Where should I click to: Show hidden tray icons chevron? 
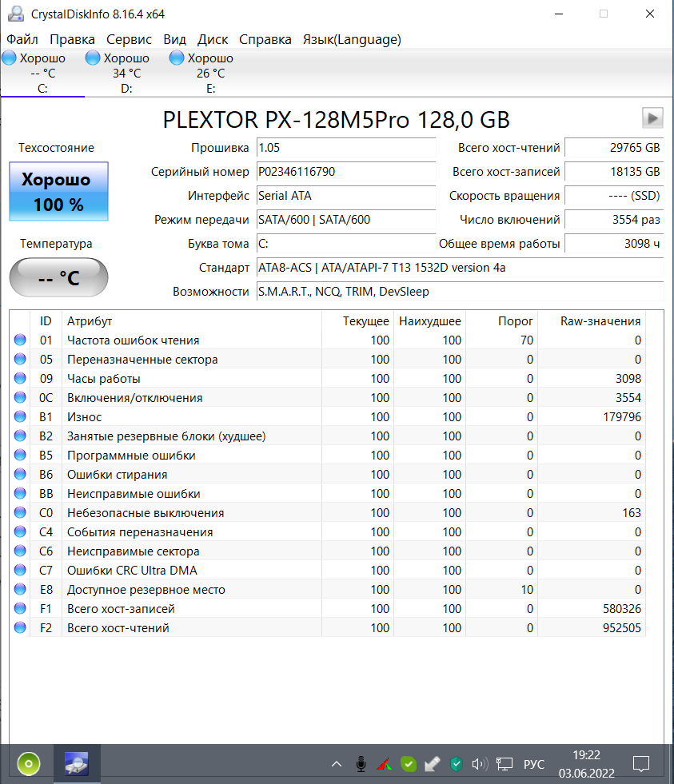tap(337, 764)
